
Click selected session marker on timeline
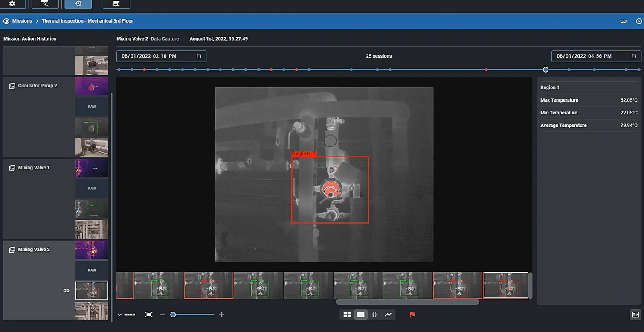[x=545, y=70]
